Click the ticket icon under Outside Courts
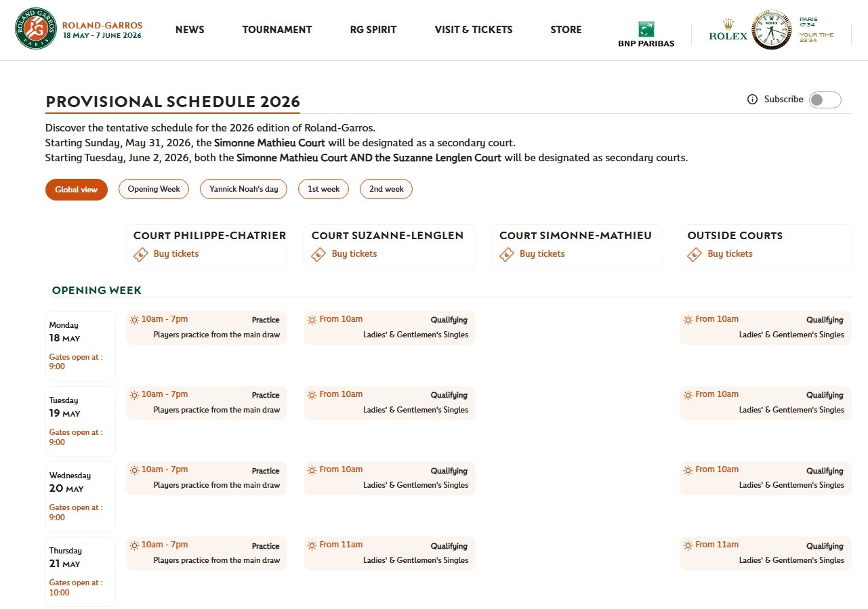Image resolution: width=868 pixels, height=609 pixels. [695, 254]
